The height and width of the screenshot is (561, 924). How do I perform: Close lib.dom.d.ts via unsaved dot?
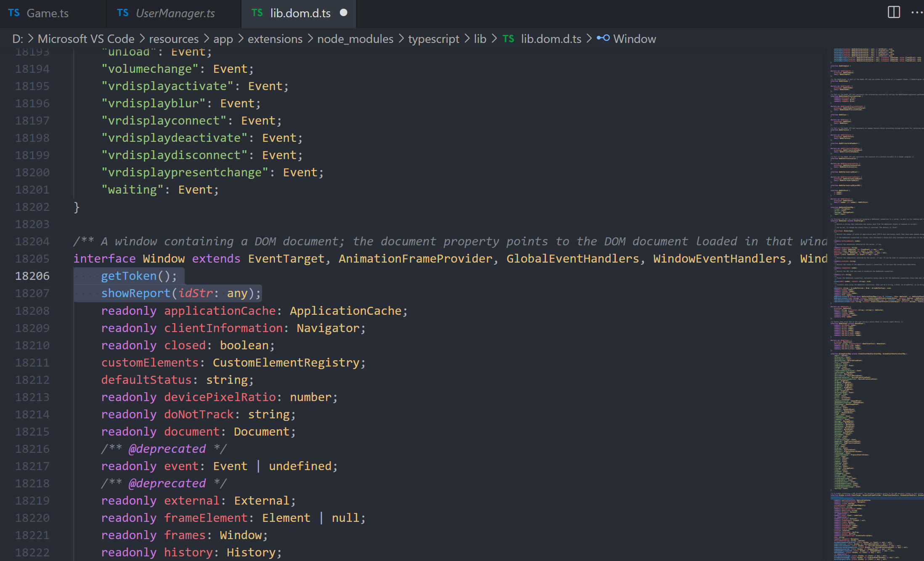click(x=344, y=13)
